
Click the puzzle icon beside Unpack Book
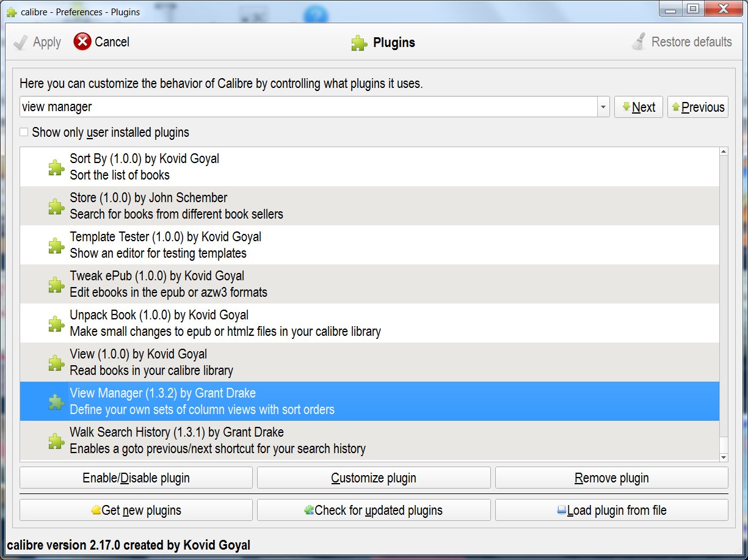57,324
